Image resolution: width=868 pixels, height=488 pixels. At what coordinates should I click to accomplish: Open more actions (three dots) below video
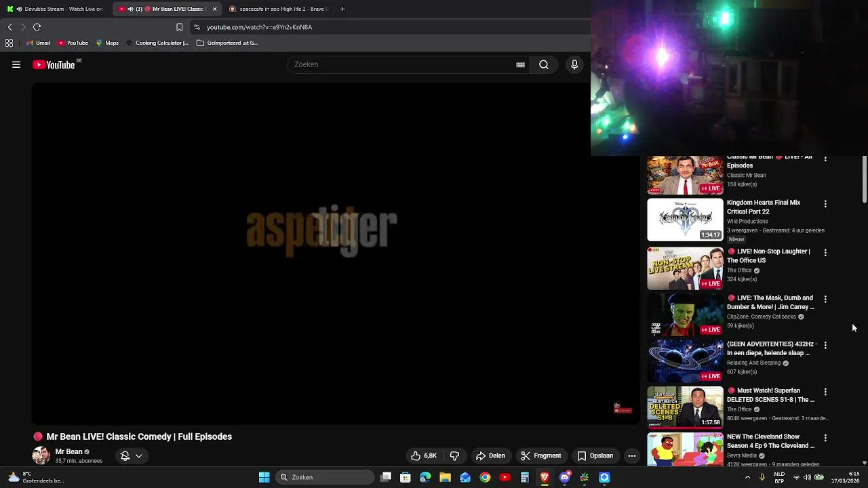[631, 455]
